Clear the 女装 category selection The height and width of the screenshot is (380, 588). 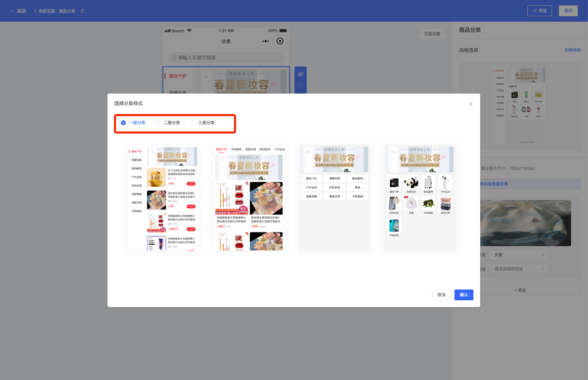tap(543, 255)
